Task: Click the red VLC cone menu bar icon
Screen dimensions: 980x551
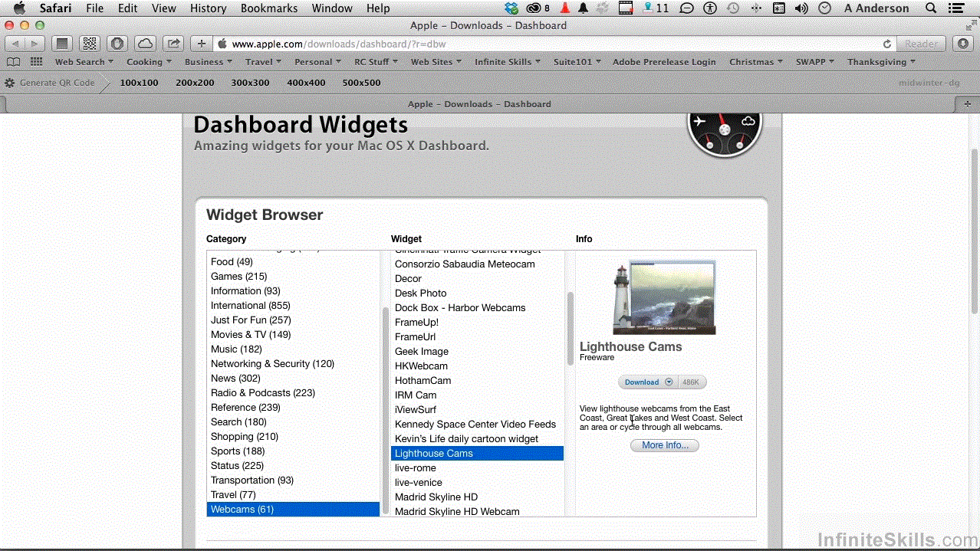Action: pyautogui.click(x=565, y=8)
